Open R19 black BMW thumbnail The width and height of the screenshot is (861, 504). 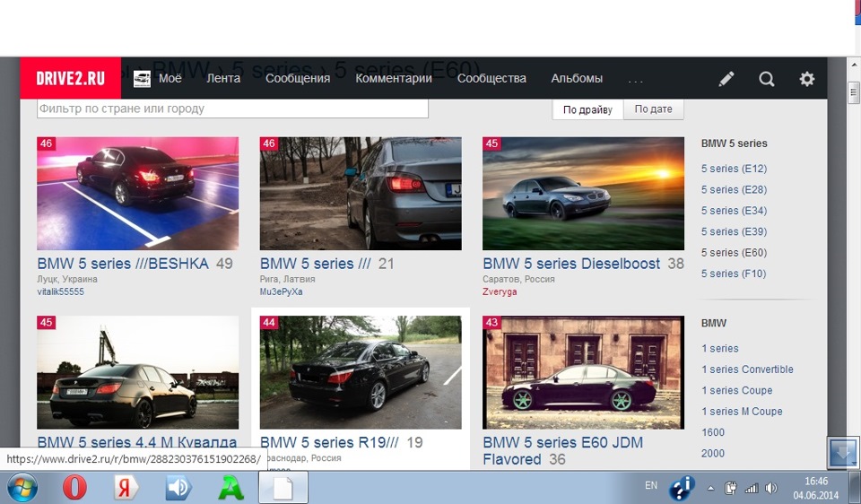coord(361,372)
